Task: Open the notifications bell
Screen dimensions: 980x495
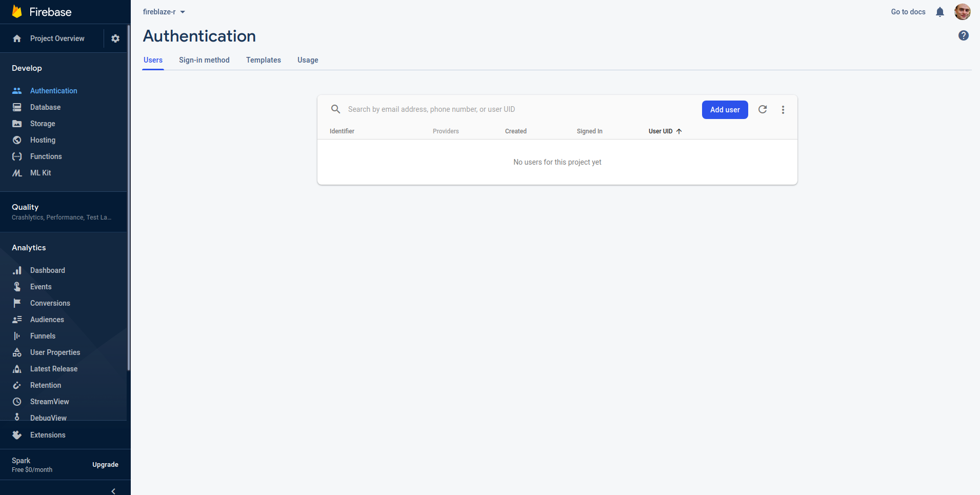Action: click(940, 12)
